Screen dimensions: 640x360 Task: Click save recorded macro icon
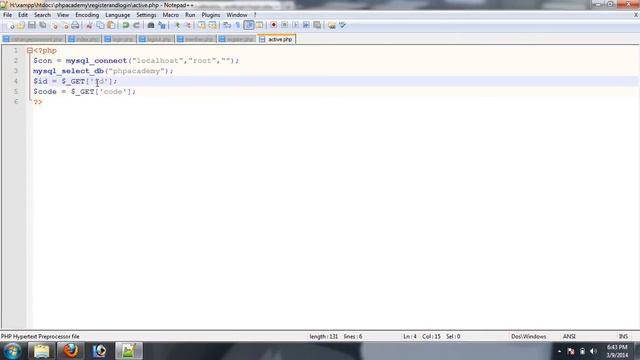(317, 25)
